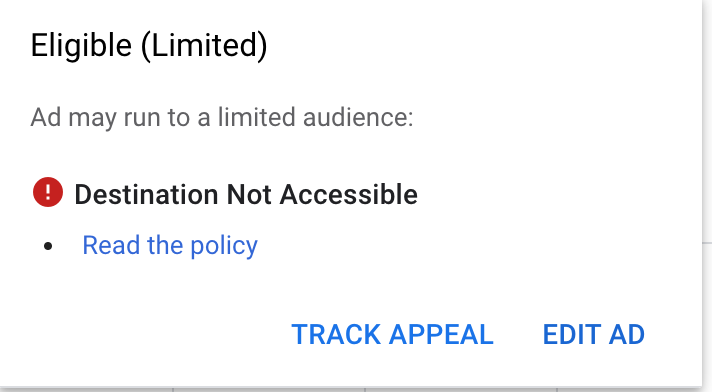Click the word 'Accessible' in the policy heading
The image size is (712, 392).
348,194
